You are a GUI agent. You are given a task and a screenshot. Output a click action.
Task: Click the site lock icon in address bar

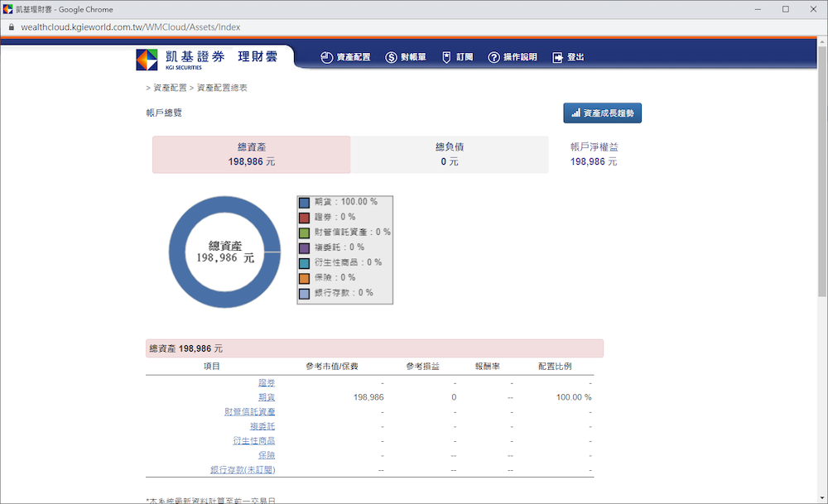tap(11, 26)
